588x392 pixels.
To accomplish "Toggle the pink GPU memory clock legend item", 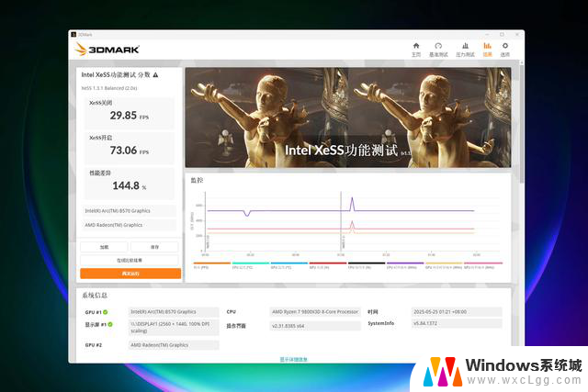I will 483,265.
